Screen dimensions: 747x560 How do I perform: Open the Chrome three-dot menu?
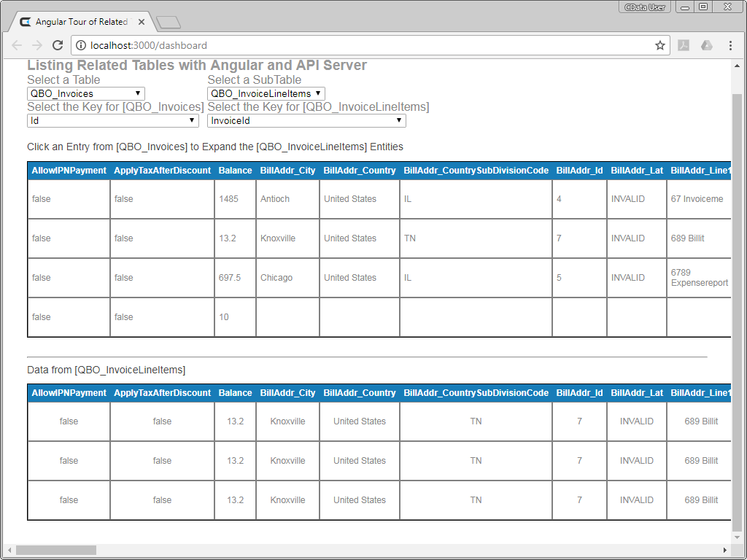pyautogui.click(x=730, y=45)
